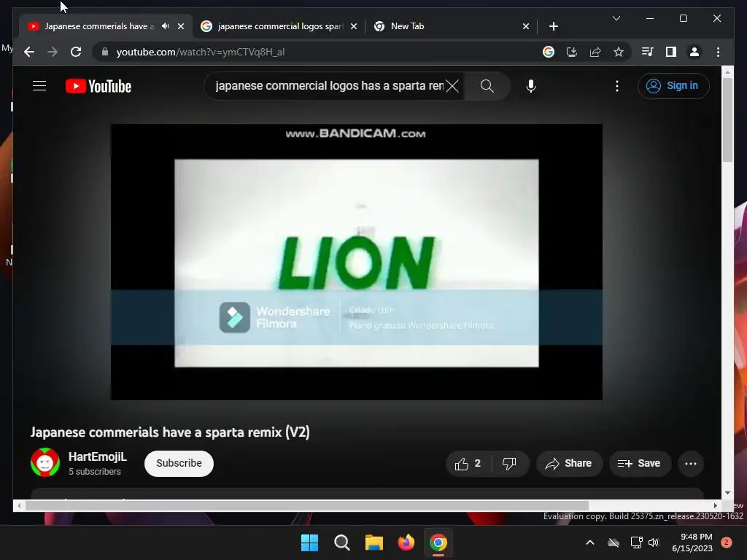This screenshot has height=560, width=747.
Task: Open a new browser tab
Action: [553, 26]
